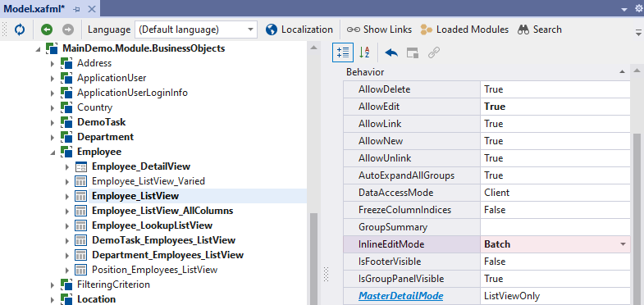Open Localization globe tool
This screenshot has height=305, width=644.
[x=299, y=30]
